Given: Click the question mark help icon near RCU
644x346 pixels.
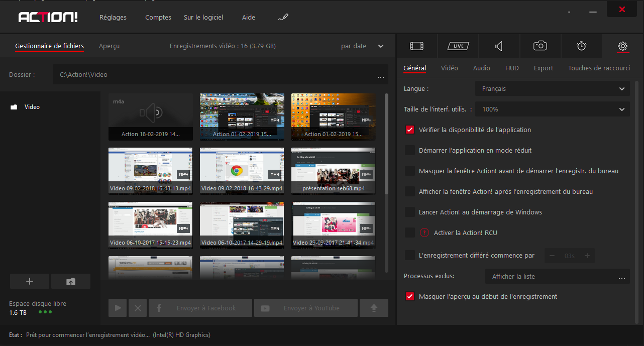Looking at the screenshot, I should coord(424,233).
